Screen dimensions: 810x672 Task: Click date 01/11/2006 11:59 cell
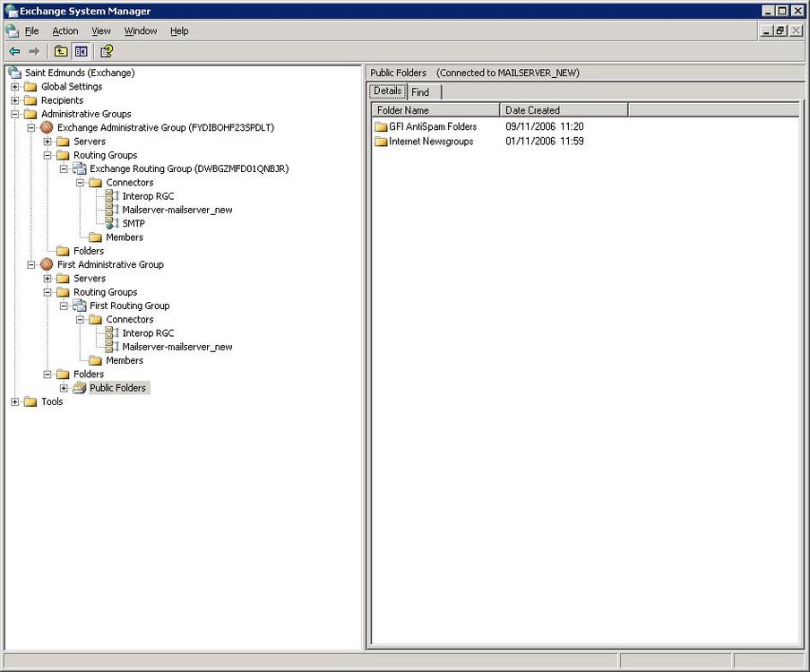click(x=545, y=141)
